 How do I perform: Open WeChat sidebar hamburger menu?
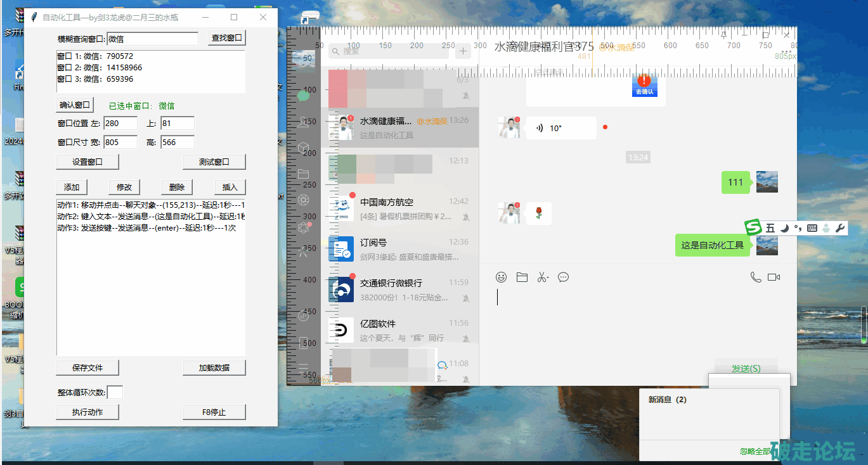tap(304, 367)
